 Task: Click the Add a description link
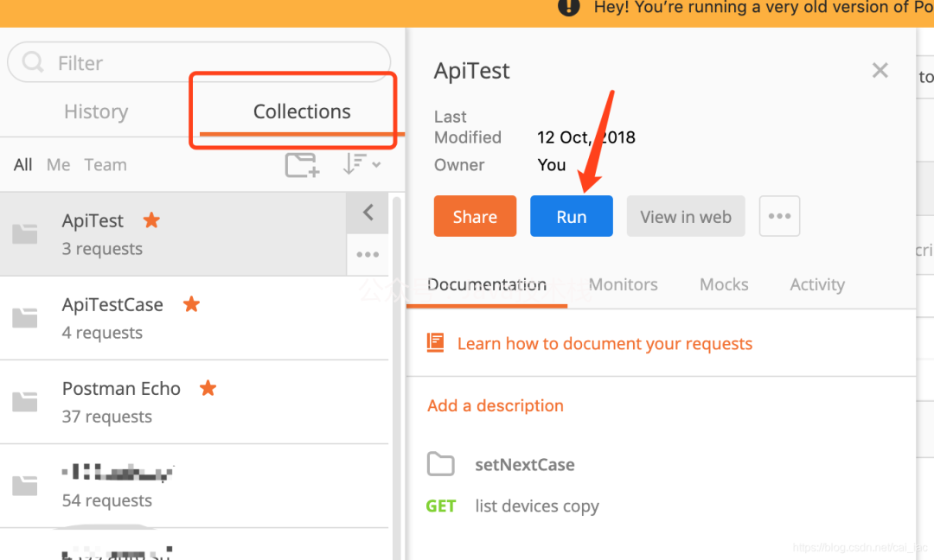(x=495, y=406)
